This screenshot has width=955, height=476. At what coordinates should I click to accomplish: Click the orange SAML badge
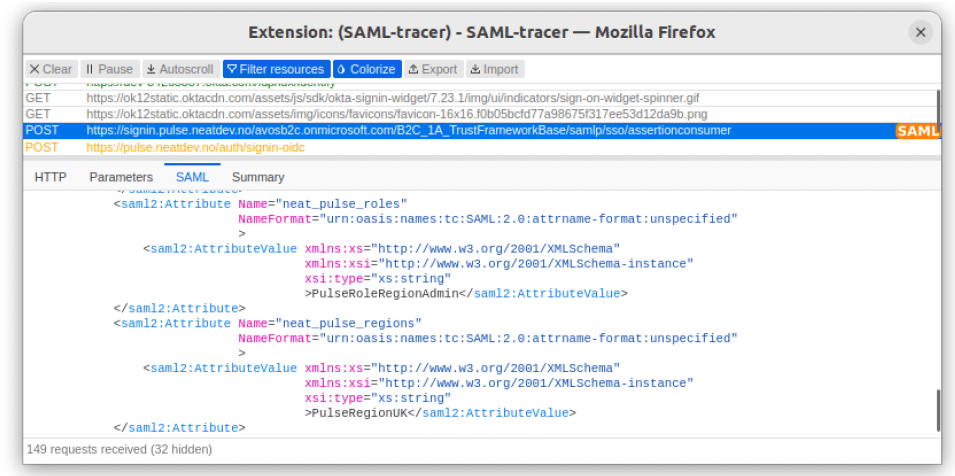click(x=917, y=131)
